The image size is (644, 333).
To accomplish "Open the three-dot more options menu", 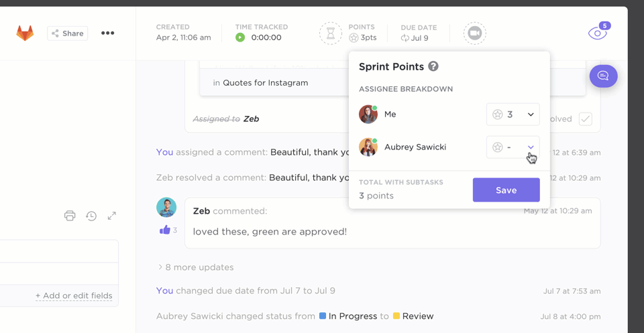I will pyautogui.click(x=107, y=33).
